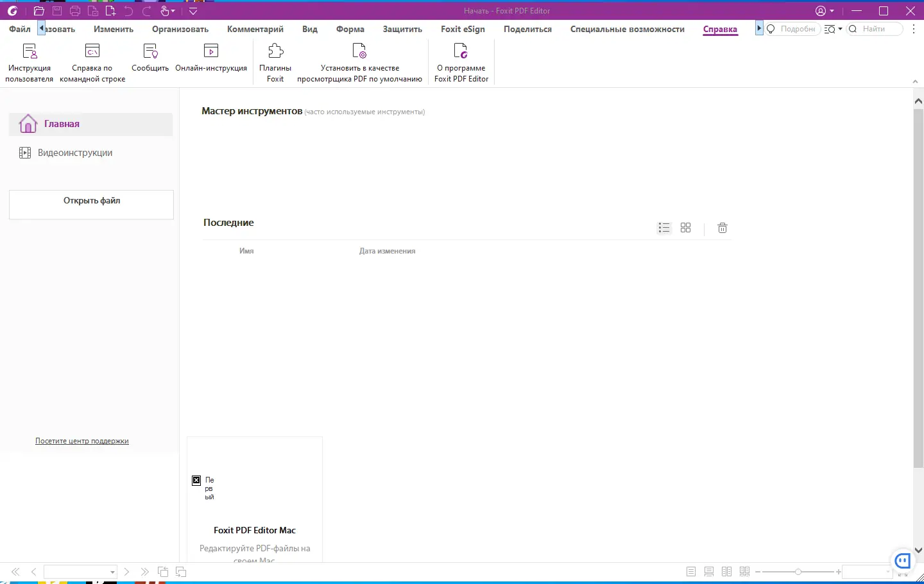Open the three-dot more options menu
This screenshot has width=924, height=584.
914,29
